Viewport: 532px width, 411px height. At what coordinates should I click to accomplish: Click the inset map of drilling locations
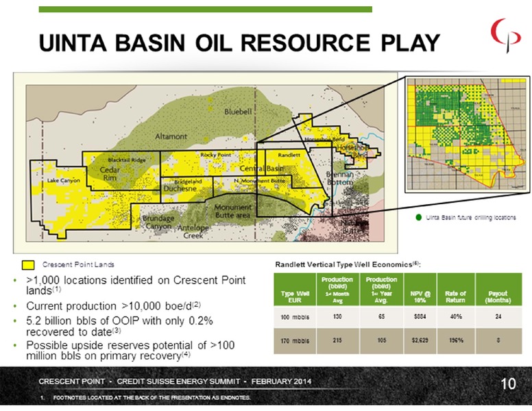pyautogui.click(x=468, y=134)
